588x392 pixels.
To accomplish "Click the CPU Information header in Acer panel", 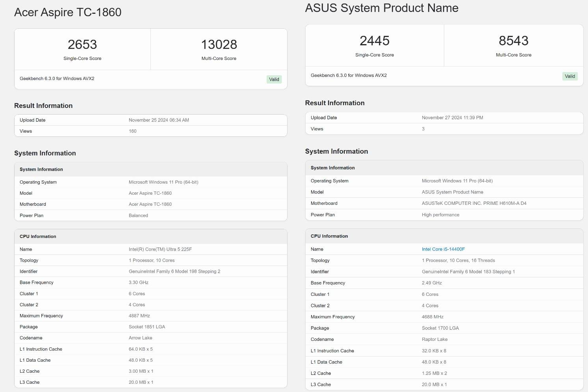I will coord(38,236).
